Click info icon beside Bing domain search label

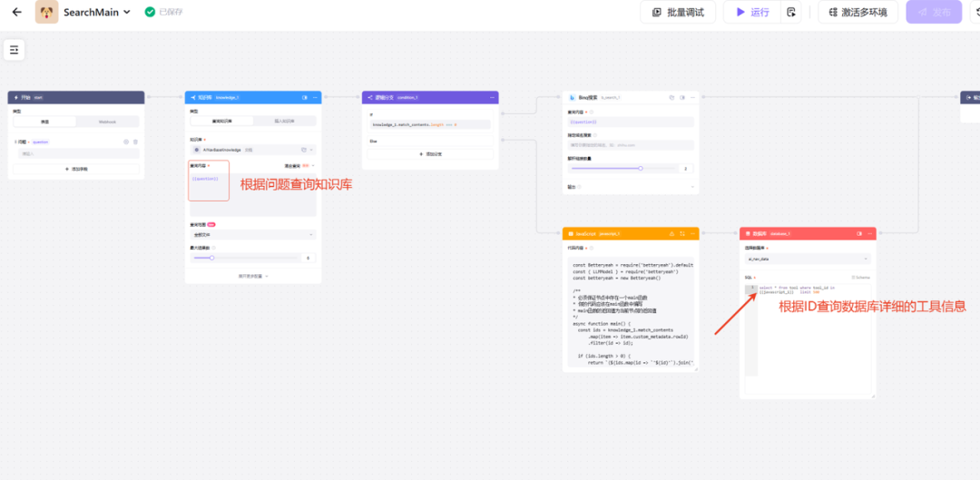pyautogui.click(x=595, y=135)
